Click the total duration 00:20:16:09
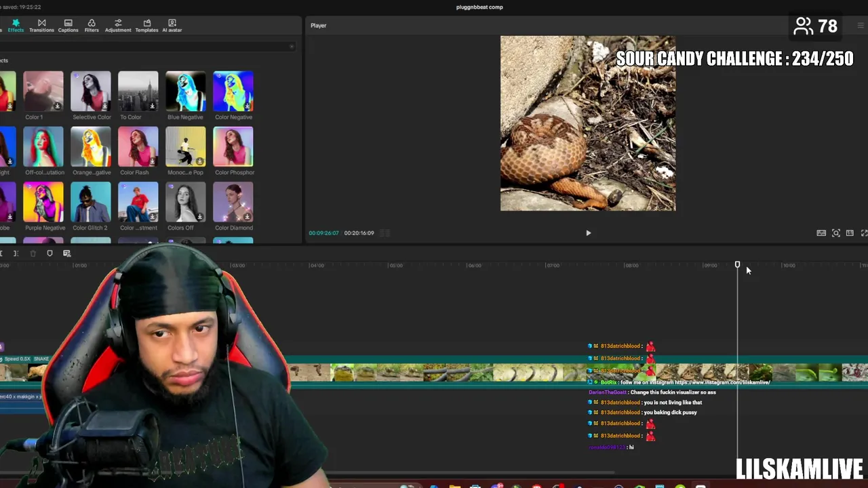 [359, 233]
